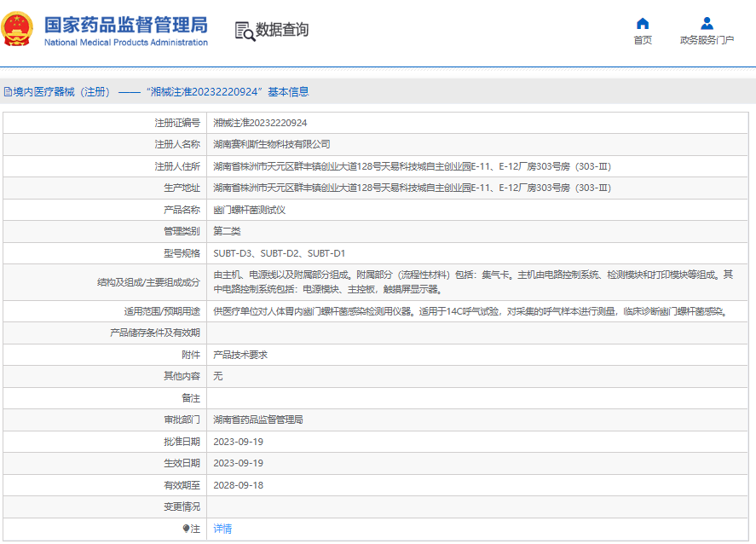Click the 审批部门 row label
The height and width of the screenshot is (544, 756).
tap(182, 420)
